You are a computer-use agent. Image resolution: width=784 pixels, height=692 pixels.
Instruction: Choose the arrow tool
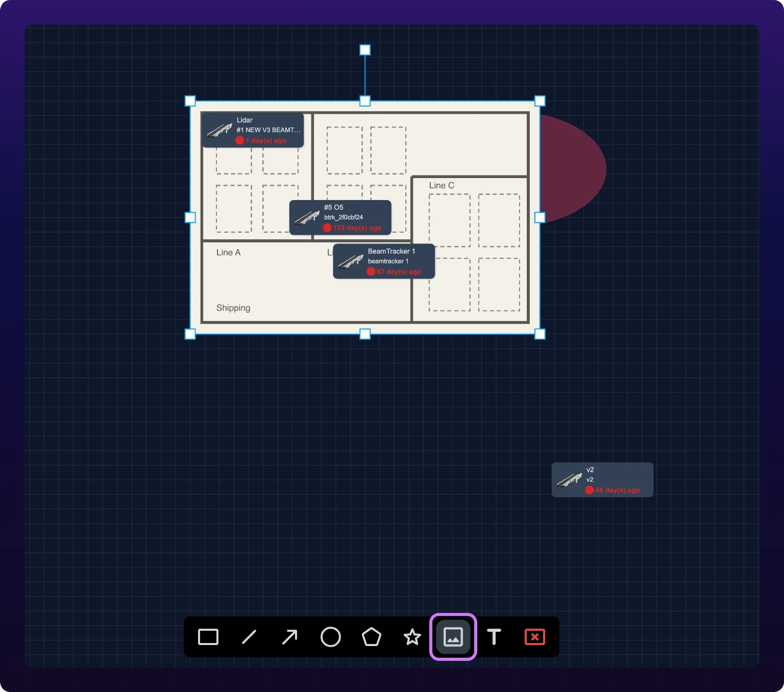pos(290,637)
